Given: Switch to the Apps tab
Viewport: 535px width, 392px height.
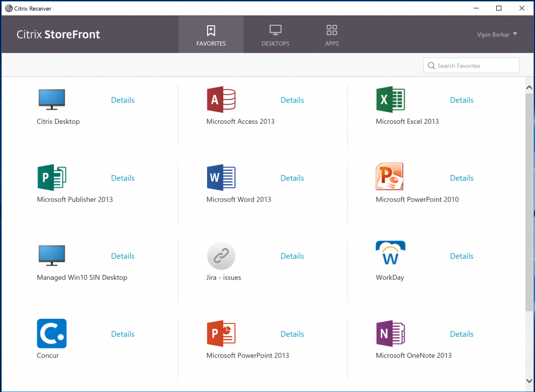Looking at the screenshot, I should pos(332,35).
